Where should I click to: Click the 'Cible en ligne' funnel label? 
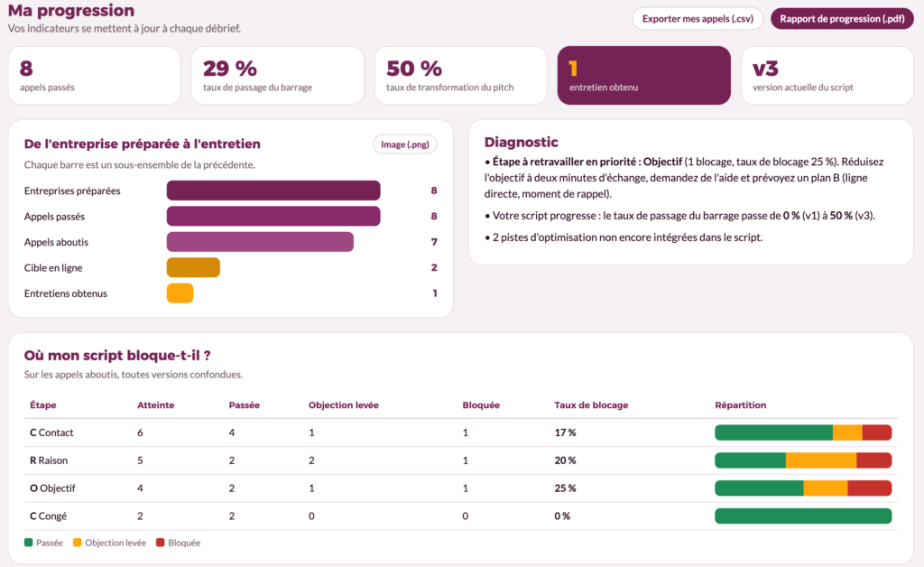[53, 267]
